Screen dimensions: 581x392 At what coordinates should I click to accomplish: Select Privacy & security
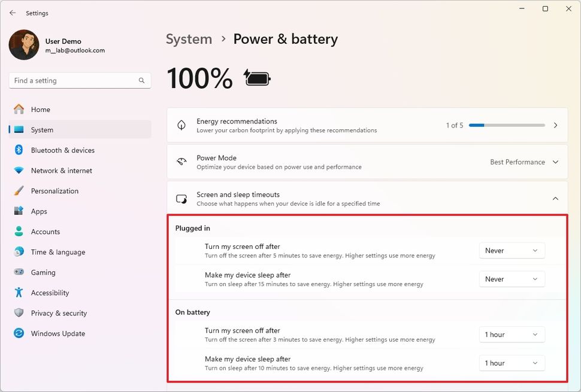(58, 313)
